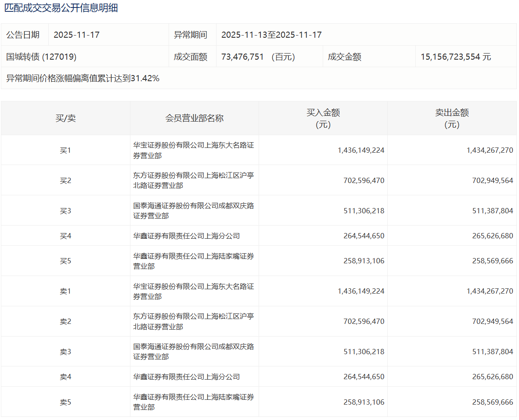Click 国泰海通证券 branch name in 卖3 row
The height and width of the screenshot is (420, 519).
click(x=194, y=352)
